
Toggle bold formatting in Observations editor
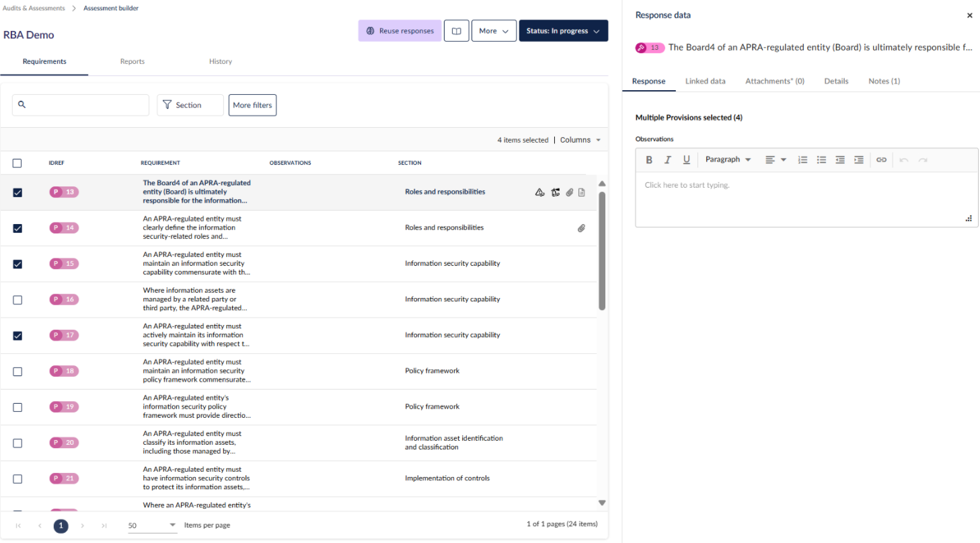tap(649, 160)
